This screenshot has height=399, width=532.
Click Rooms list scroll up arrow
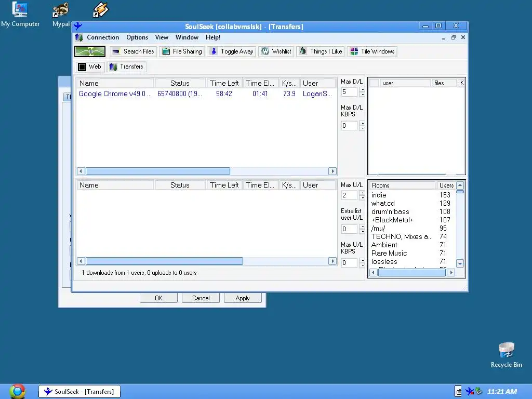[x=460, y=185]
